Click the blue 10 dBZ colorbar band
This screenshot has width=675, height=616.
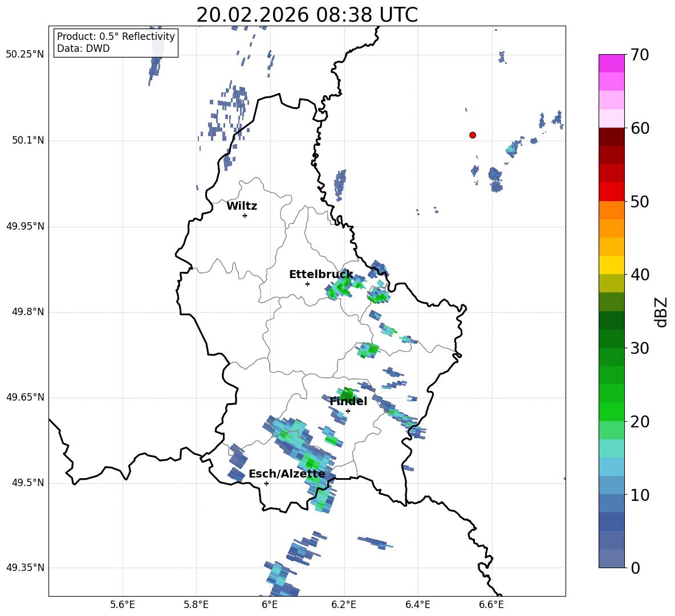tap(611, 485)
